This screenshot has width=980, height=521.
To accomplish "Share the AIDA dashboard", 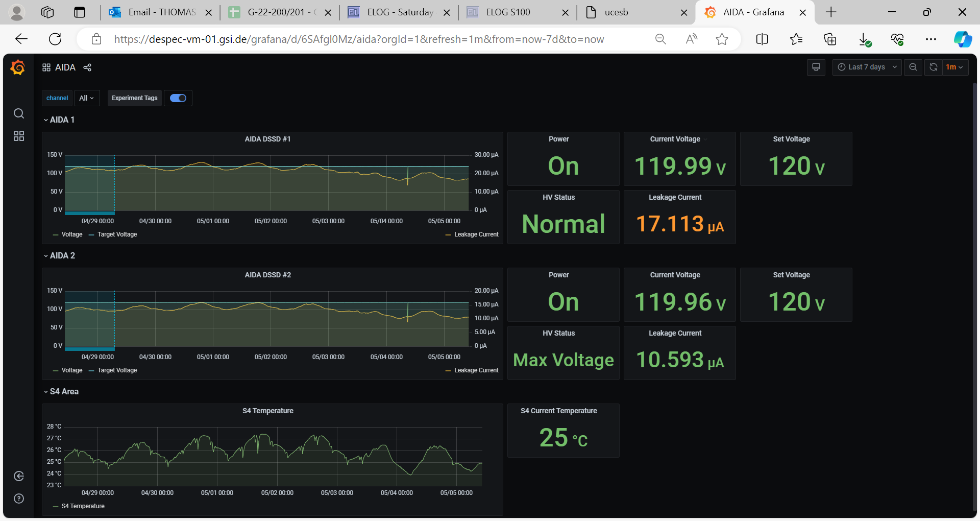I will pyautogui.click(x=87, y=67).
